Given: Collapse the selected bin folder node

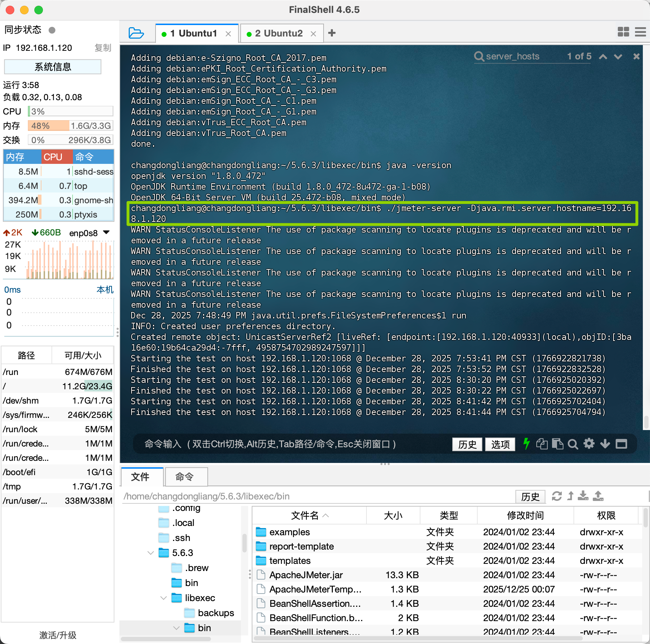Looking at the screenshot, I should (176, 628).
